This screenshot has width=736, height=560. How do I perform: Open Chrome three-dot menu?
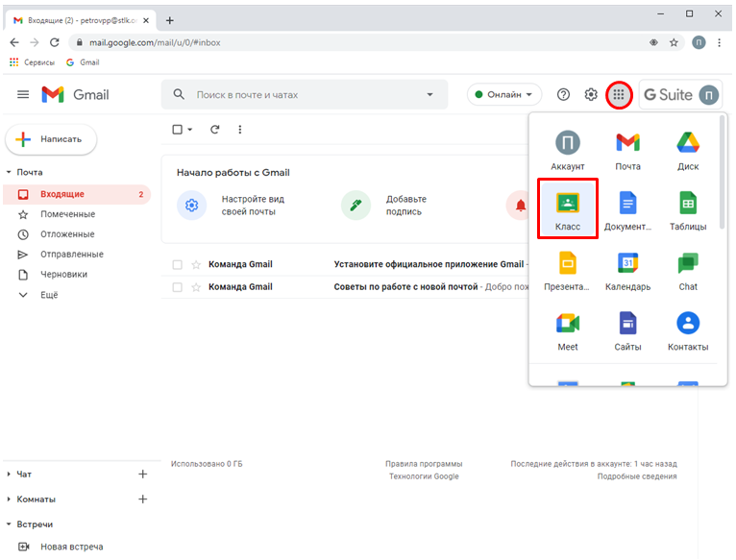(719, 42)
